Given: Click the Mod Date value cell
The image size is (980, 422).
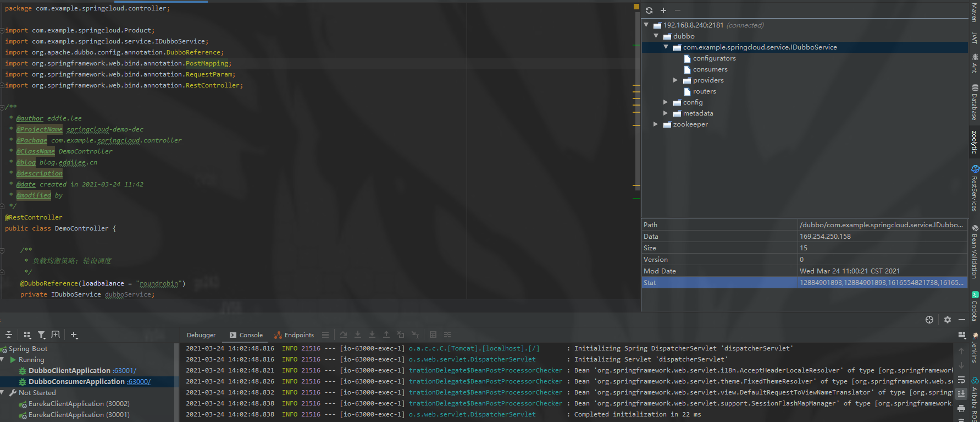Looking at the screenshot, I should (x=882, y=271).
